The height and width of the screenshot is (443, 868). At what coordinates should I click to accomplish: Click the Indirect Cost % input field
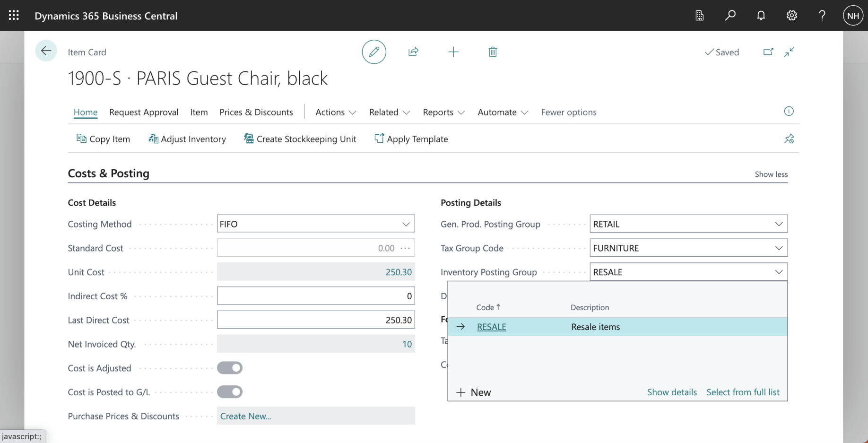click(315, 296)
